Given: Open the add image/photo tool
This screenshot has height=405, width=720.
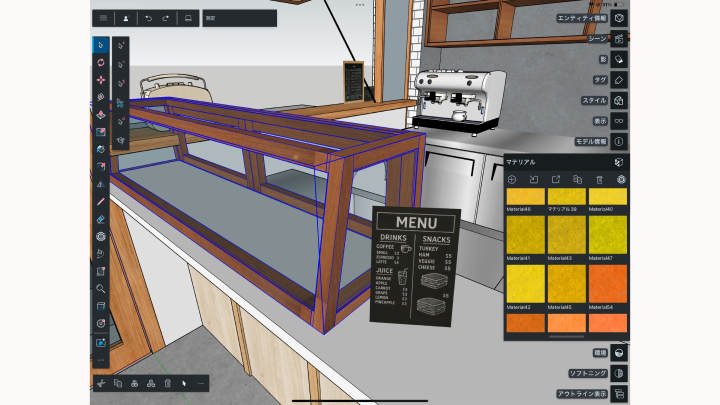Looking at the screenshot, I should click(101, 343).
